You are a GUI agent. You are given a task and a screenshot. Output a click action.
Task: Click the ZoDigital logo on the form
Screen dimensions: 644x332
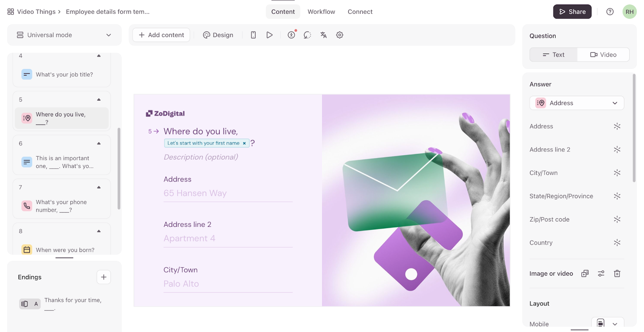pyautogui.click(x=165, y=114)
